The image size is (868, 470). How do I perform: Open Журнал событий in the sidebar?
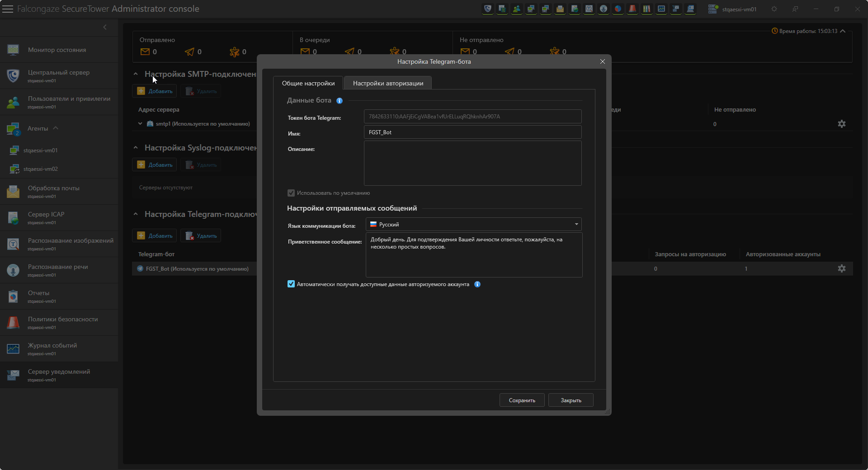[59, 349]
